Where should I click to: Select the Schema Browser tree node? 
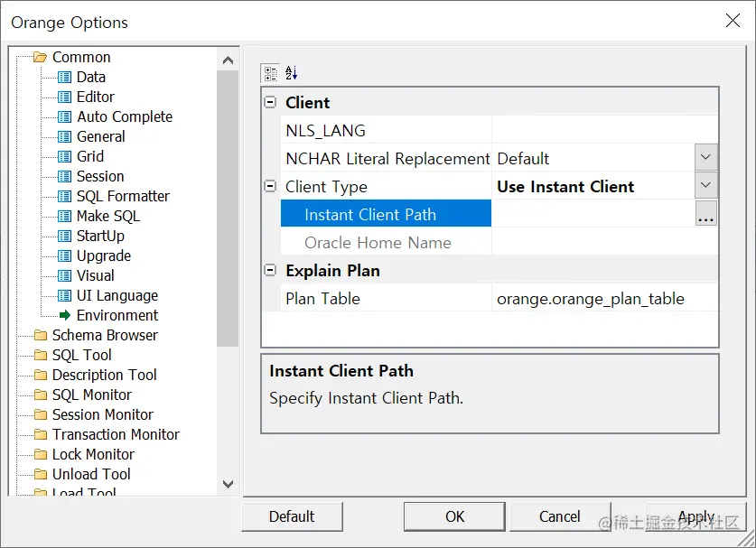click(x=105, y=335)
